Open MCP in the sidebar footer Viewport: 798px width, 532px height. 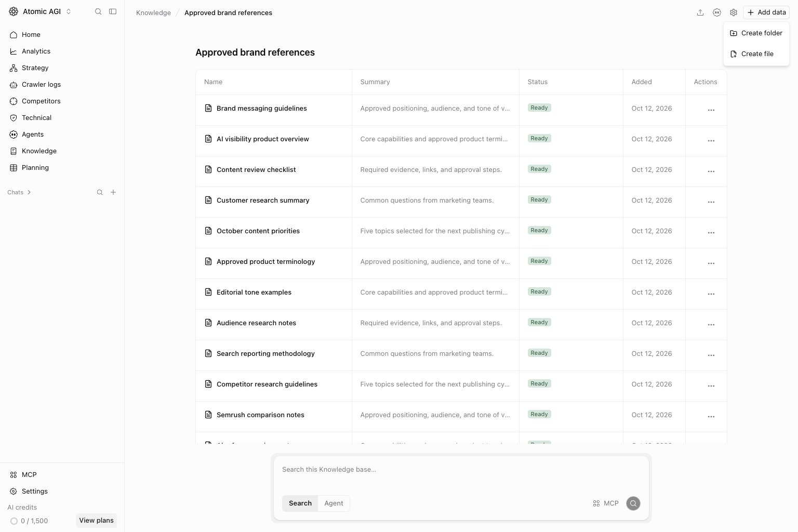coord(62,475)
